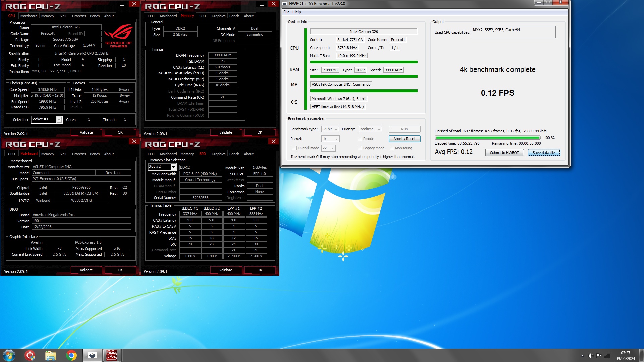Click the Elapsed time 03:55:23.796 text
Image resolution: width=644 pixels, height=362 pixels.
[x=457, y=143]
